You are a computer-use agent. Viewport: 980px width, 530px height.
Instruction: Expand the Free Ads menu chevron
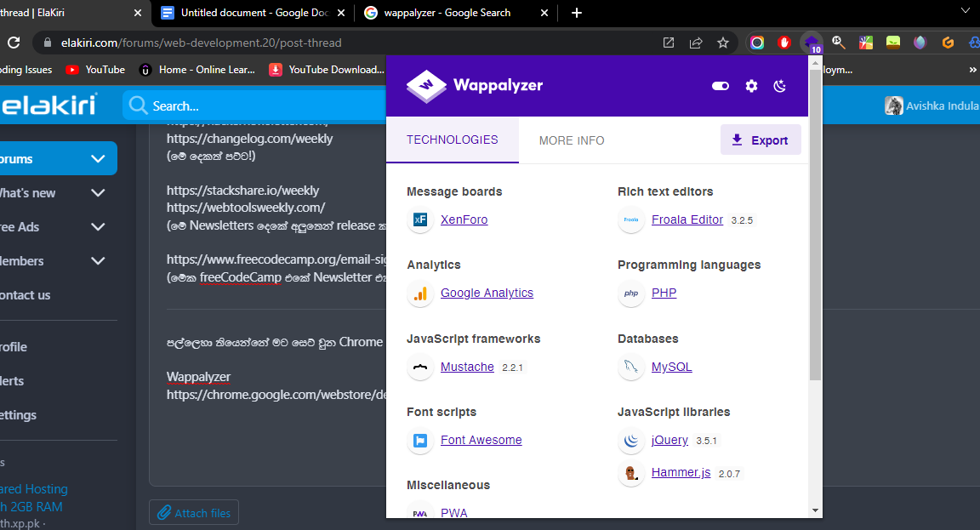coord(98,226)
